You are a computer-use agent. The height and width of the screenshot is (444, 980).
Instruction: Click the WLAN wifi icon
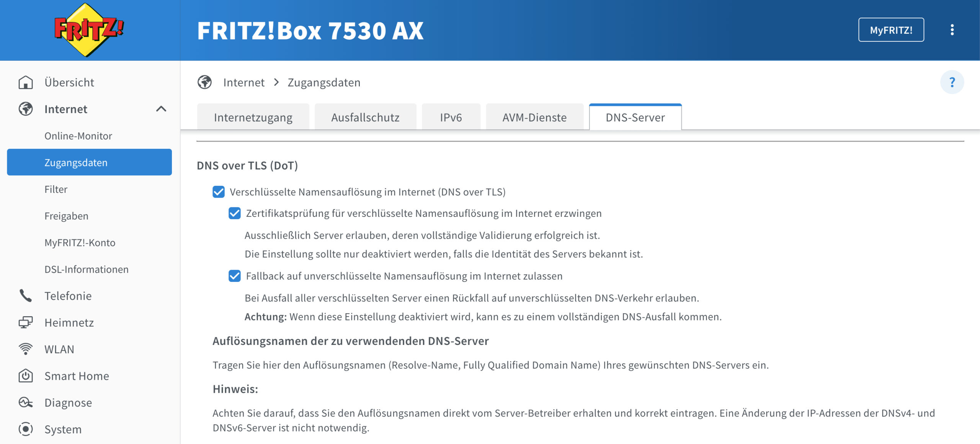tap(26, 349)
